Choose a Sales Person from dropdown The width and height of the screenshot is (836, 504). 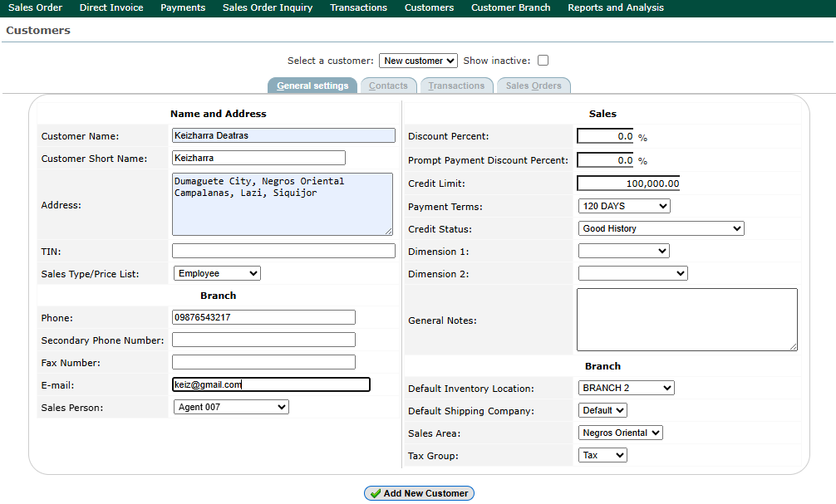pos(231,407)
